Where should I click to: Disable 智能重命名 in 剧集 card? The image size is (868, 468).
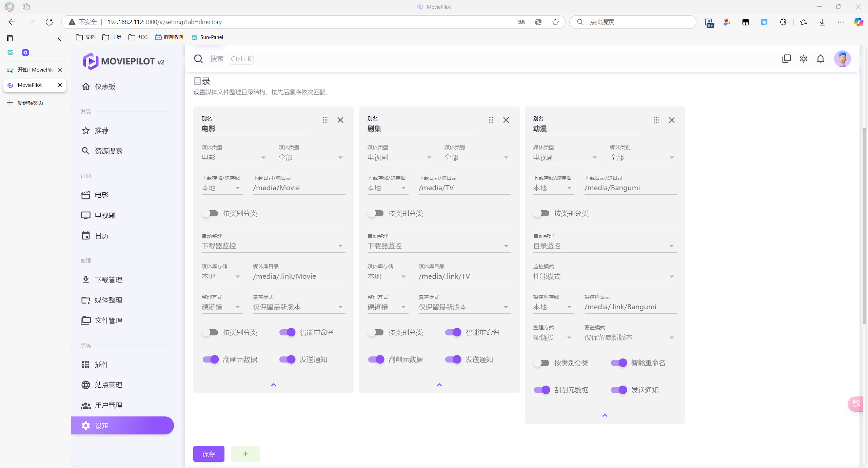[453, 332]
